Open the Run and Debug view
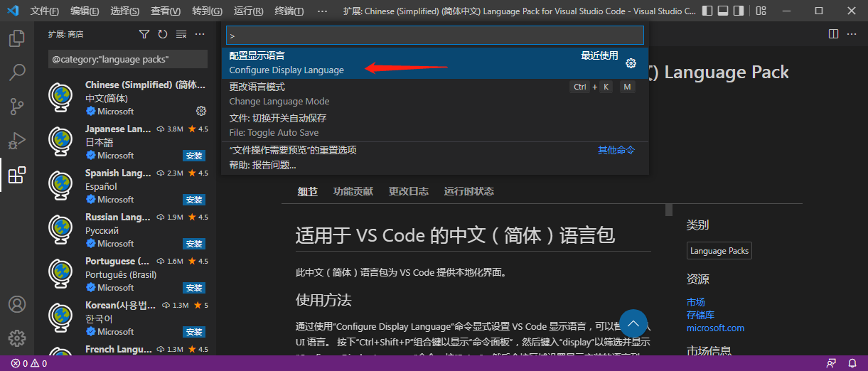868x371 pixels. click(x=17, y=140)
